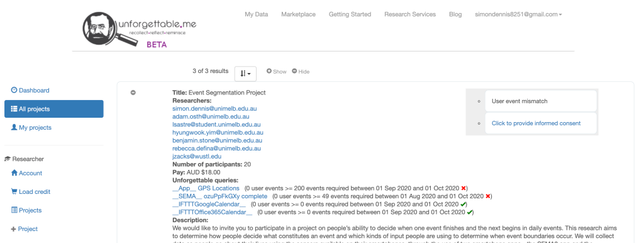Screen dimensions: 644x243
Task: Click the Load credit cart icon
Action: click(14, 191)
